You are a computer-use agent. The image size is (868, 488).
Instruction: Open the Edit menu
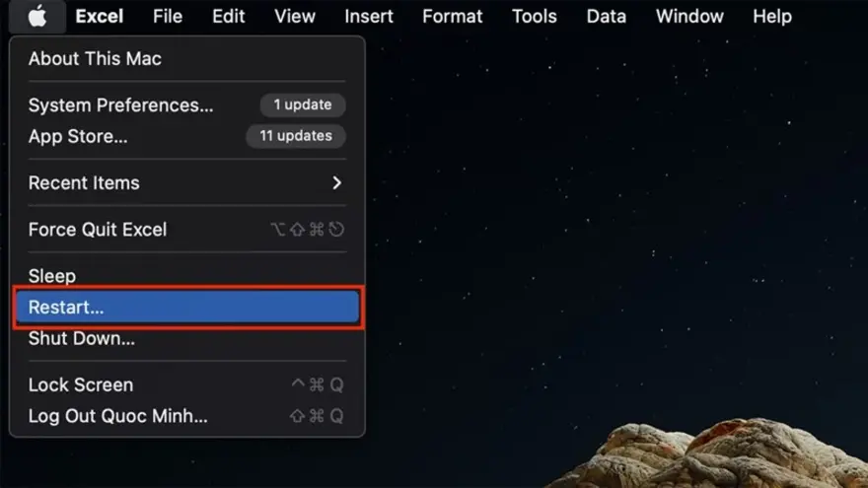229,17
